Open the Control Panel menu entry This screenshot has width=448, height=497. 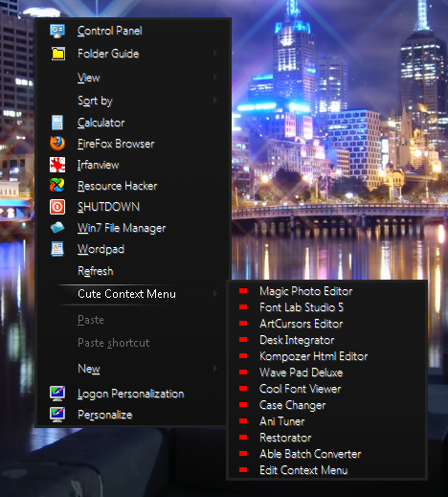click(x=133, y=31)
